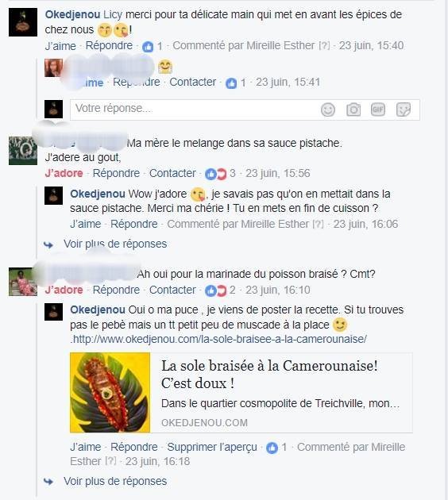
Task: Reply to the marinade du poisson comment
Action: [116, 290]
